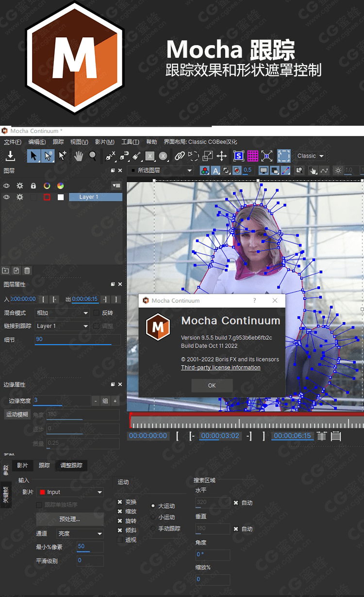Click the brightness sun icon in view bar

click(x=338, y=170)
